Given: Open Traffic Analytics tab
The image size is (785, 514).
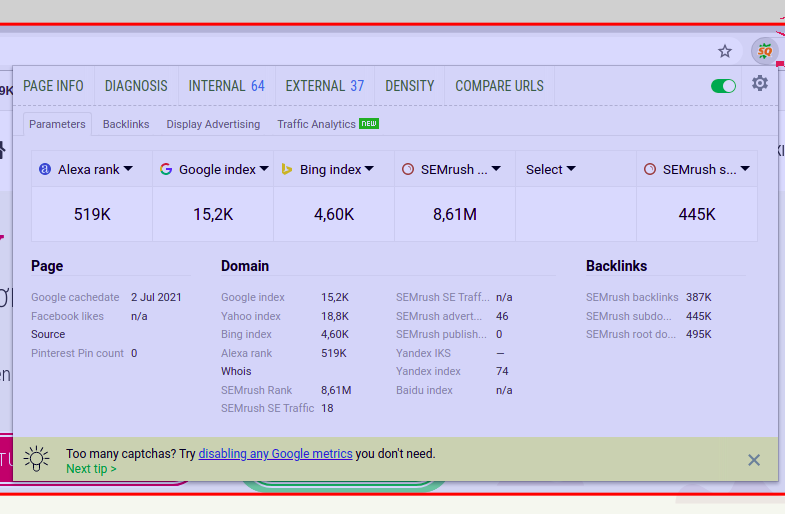Looking at the screenshot, I should pyautogui.click(x=317, y=124).
